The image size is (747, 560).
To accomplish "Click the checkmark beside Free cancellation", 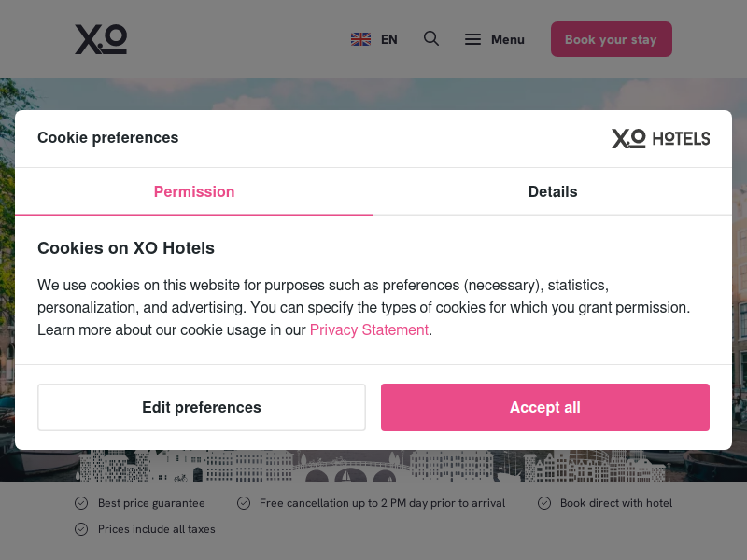I will point(244,503).
